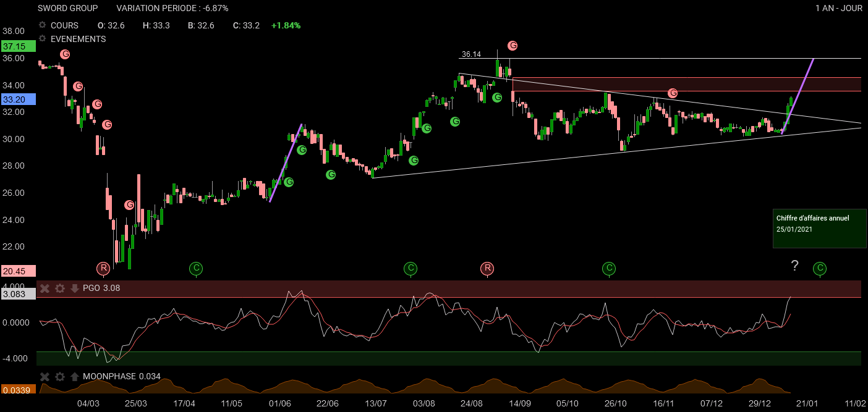Click red R event marker above 04/03
868x412 pixels.
103,268
